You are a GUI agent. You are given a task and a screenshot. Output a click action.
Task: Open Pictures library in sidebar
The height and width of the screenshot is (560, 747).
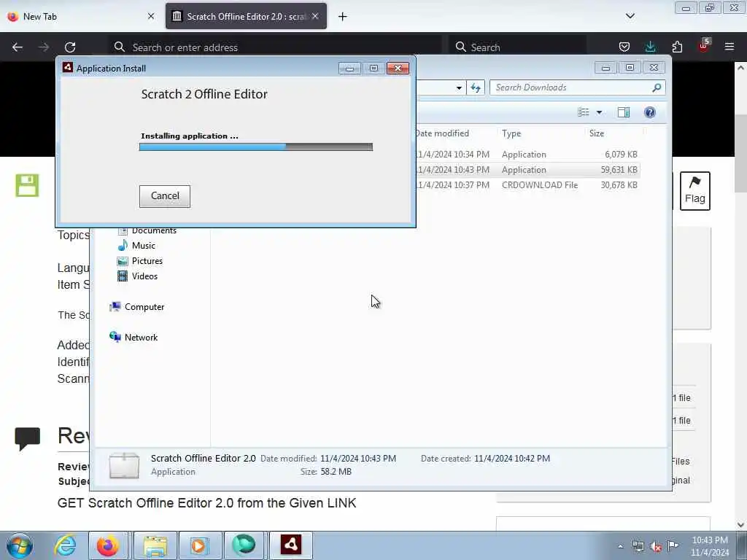[x=140, y=261]
